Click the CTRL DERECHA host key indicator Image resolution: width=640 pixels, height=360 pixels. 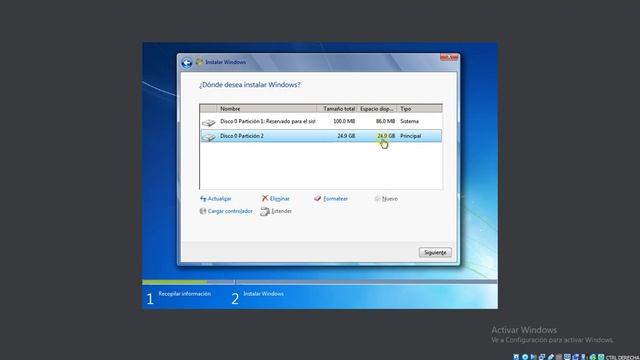[x=623, y=358]
